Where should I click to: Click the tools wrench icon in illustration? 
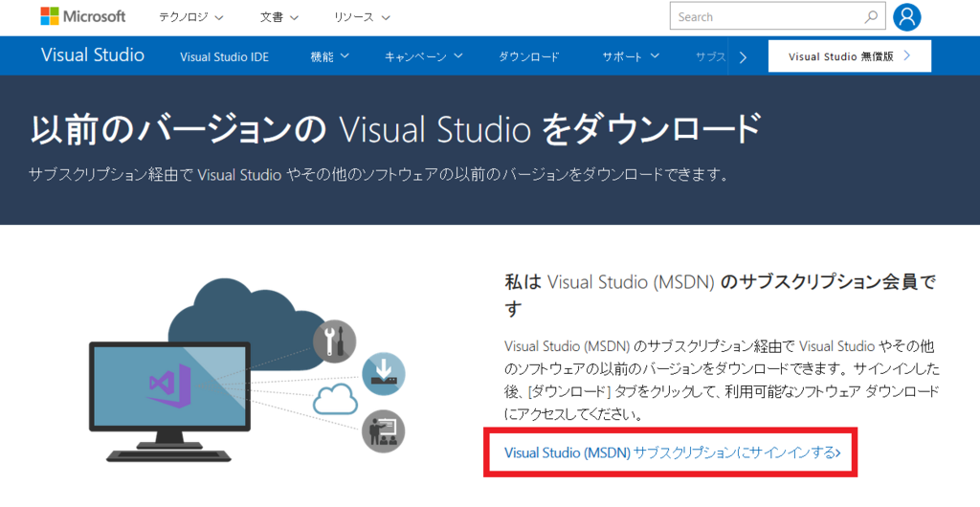[x=334, y=341]
